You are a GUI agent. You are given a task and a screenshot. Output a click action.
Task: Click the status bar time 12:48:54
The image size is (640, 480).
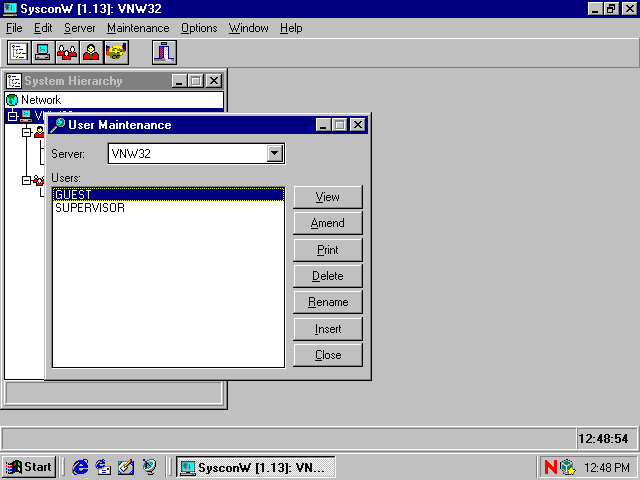tap(603, 439)
